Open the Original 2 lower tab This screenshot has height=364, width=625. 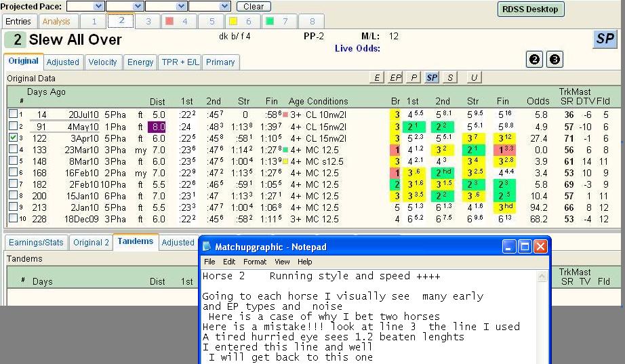(91, 243)
